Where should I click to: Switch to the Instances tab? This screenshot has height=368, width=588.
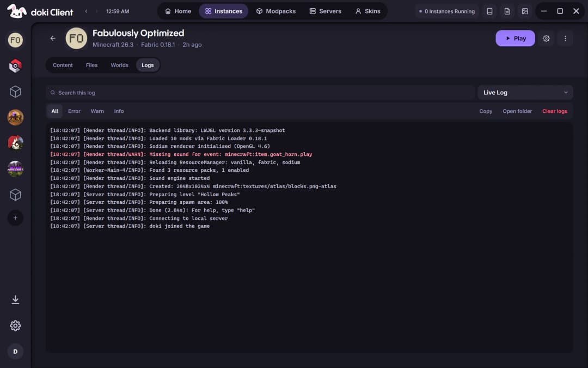[224, 11]
